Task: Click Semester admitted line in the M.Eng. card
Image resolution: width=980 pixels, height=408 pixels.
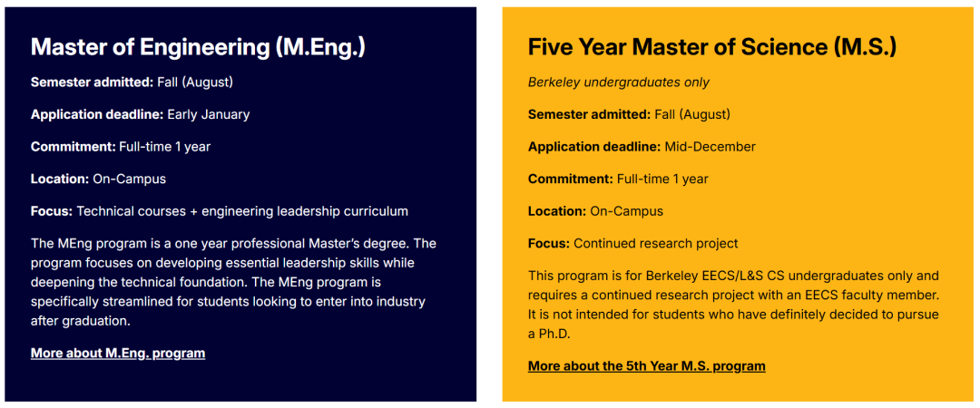Action: click(x=132, y=82)
